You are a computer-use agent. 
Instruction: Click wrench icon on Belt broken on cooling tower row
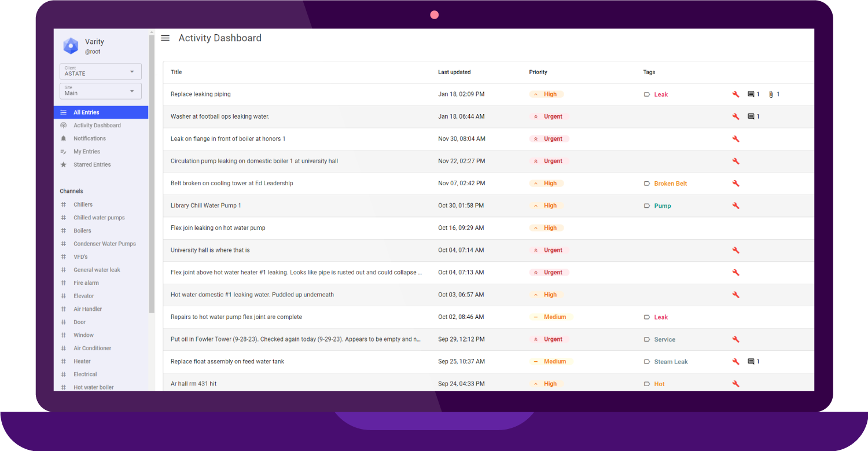click(x=735, y=184)
